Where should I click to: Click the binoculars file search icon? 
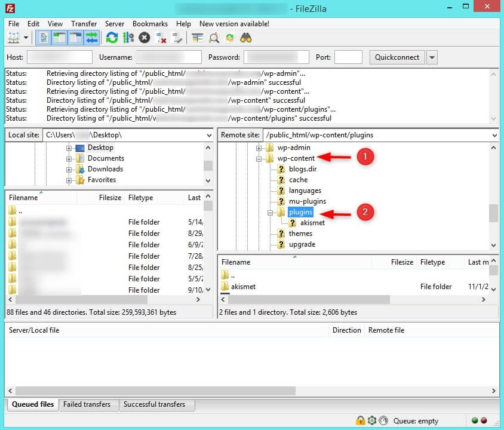(x=246, y=38)
